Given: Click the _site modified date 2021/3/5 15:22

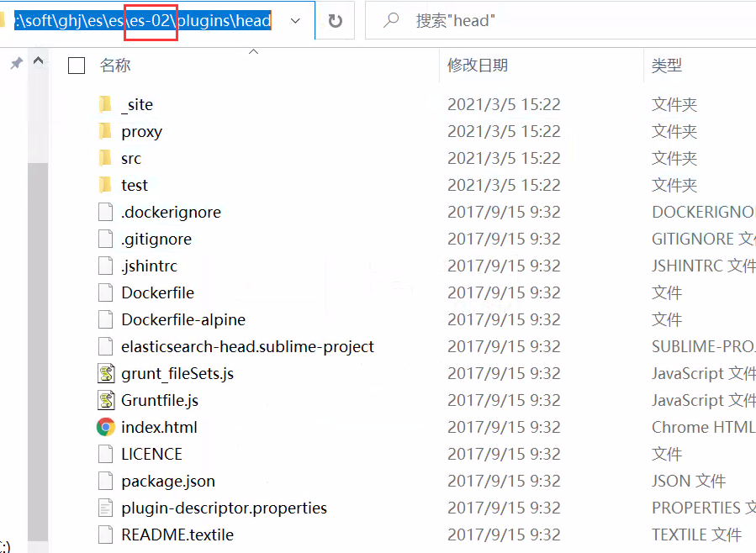Looking at the screenshot, I should point(504,104).
